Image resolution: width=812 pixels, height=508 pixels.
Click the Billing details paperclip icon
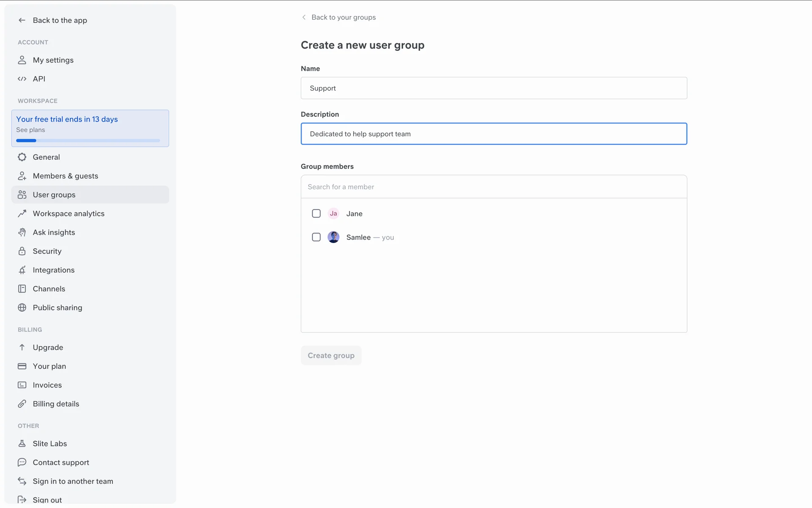pyautogui.click(x=22, y=404)
